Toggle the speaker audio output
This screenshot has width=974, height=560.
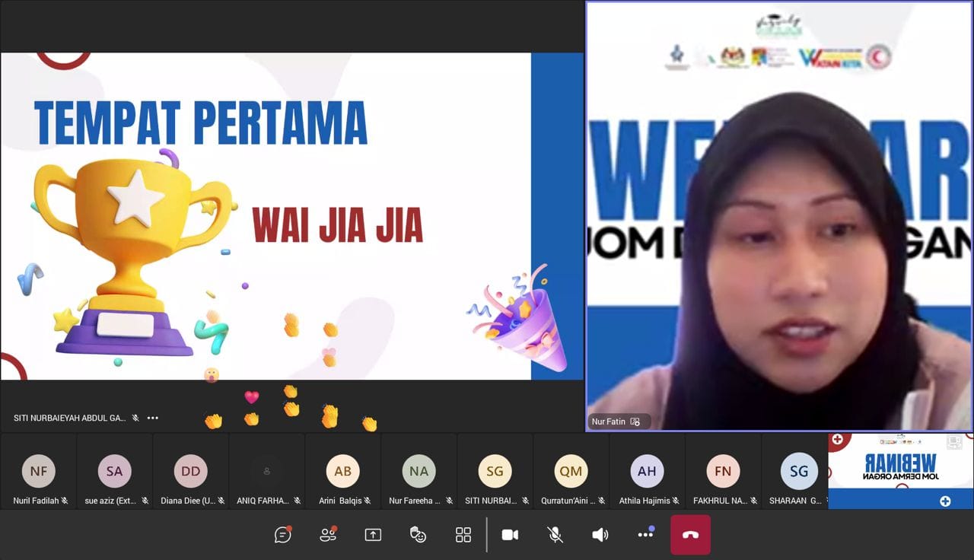click(x=600, y=535)
